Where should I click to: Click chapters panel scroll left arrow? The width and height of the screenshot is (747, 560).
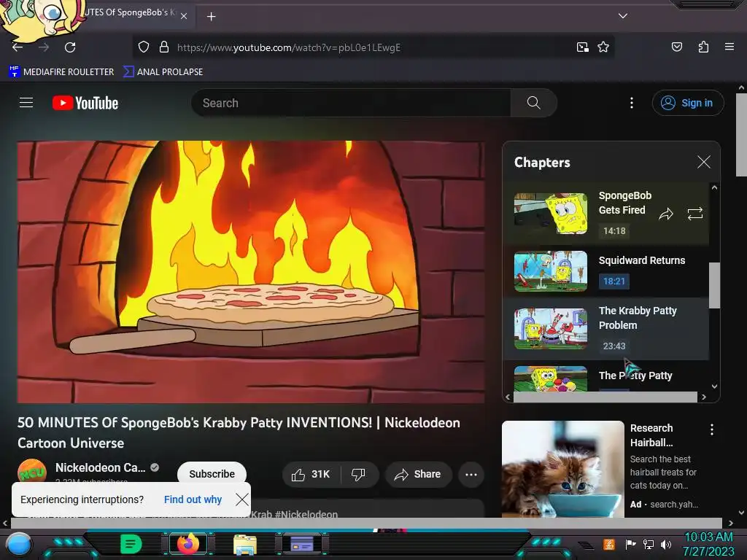pyautogui.click(x=508, y=397)
